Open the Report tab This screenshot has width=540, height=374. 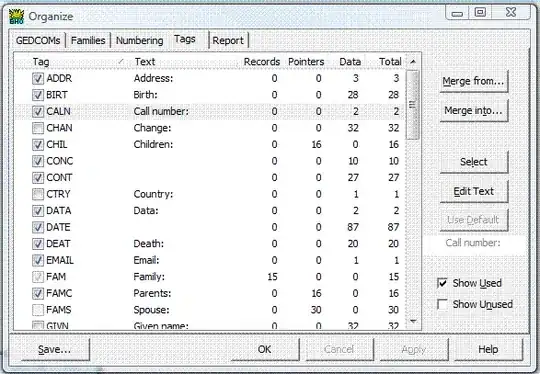click(x=228, y=41)
